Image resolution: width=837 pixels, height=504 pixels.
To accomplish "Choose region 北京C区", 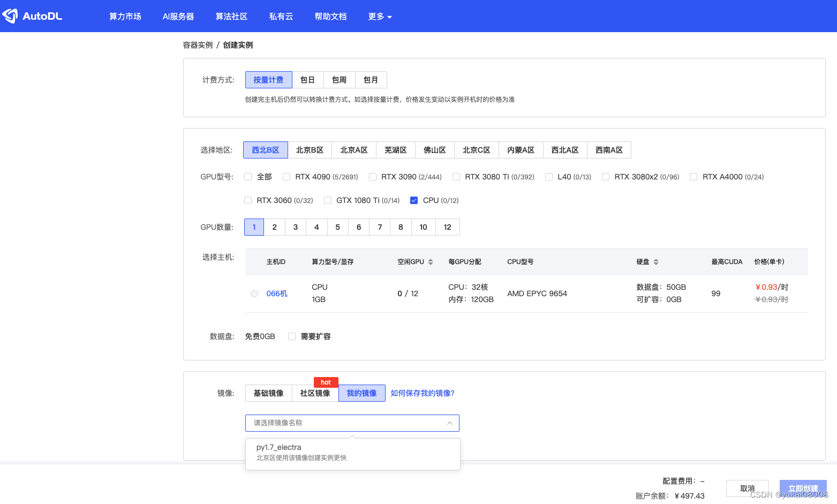I will (x=477, y=150).
